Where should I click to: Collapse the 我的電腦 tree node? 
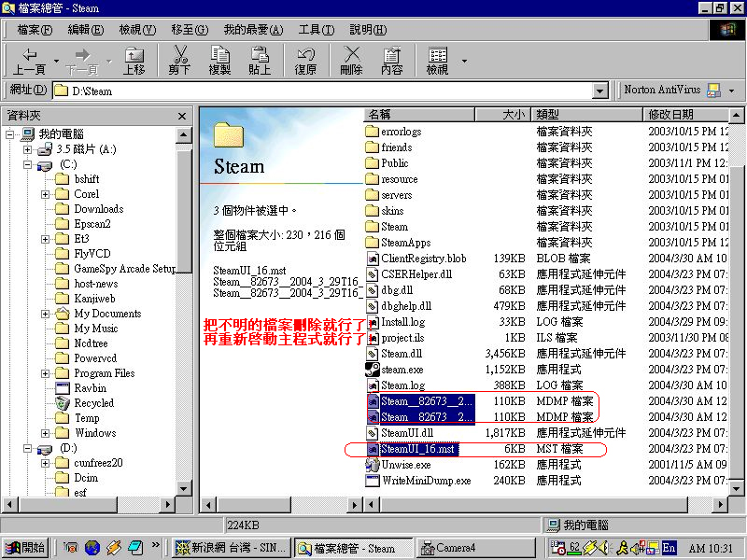tap(9, 134)
